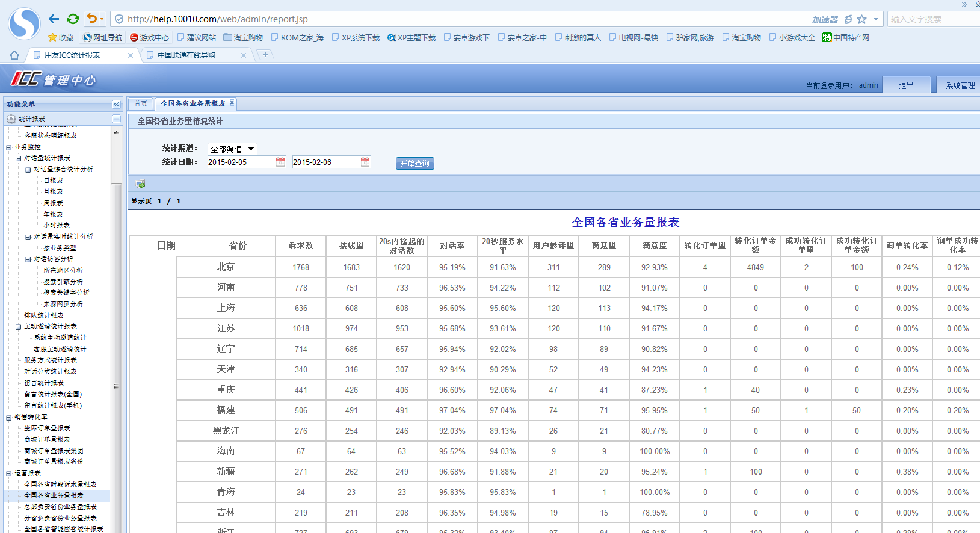Collapse the 对话量综合统计分析 tree node
Viewport: 980px width, 533px height.
(x=28, y=170)
